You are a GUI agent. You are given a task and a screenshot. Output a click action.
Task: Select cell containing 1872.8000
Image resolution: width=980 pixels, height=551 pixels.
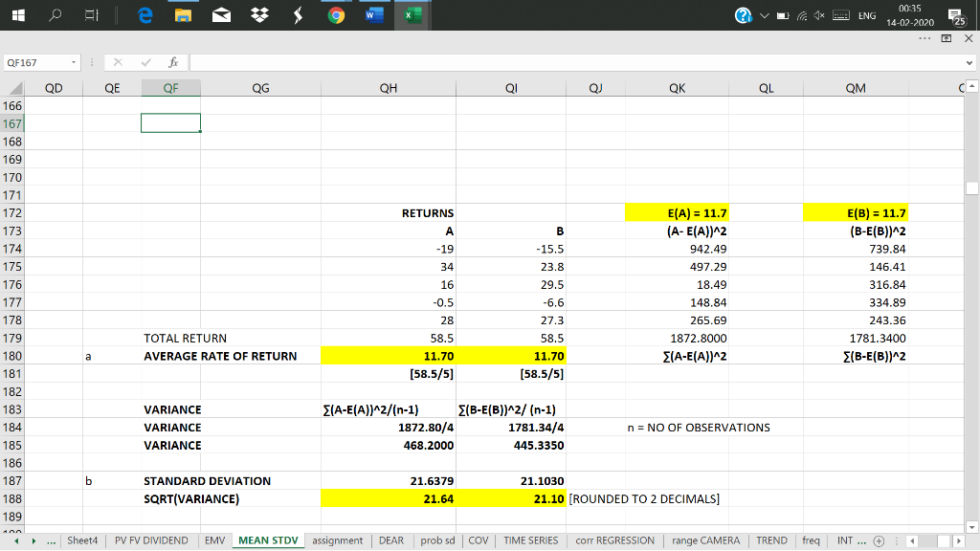click(x=677, y=338)
